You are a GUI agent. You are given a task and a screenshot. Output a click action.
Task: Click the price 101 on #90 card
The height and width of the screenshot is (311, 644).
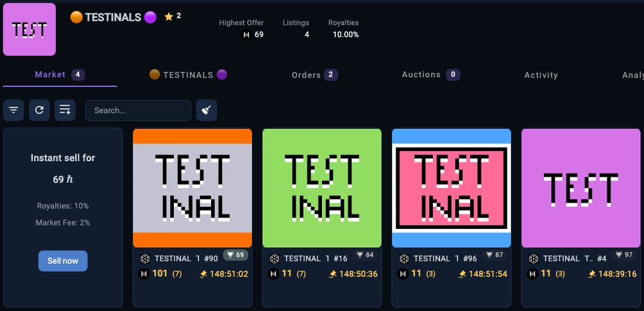click(160, 273)
